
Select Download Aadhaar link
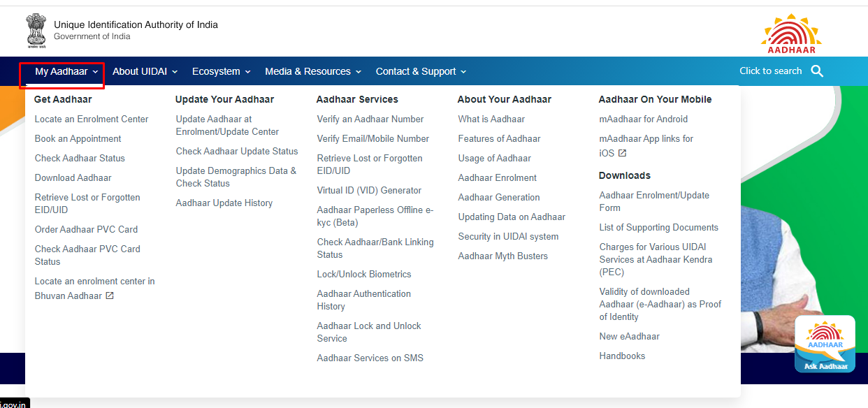73,178
